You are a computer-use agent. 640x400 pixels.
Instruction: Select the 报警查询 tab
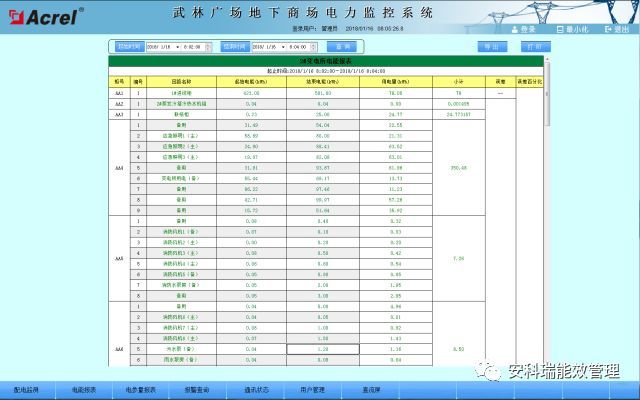pyautogui.click(x=197, y=391)
